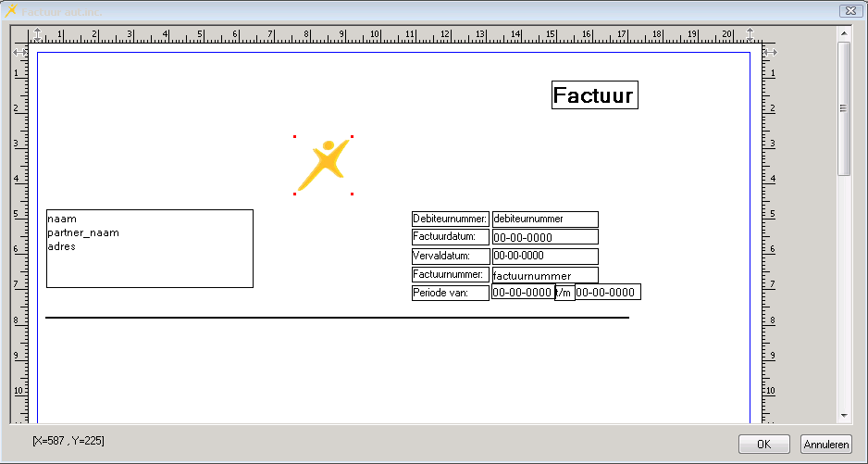Click the application icon in title bar
868x464 pixels.
11,10
